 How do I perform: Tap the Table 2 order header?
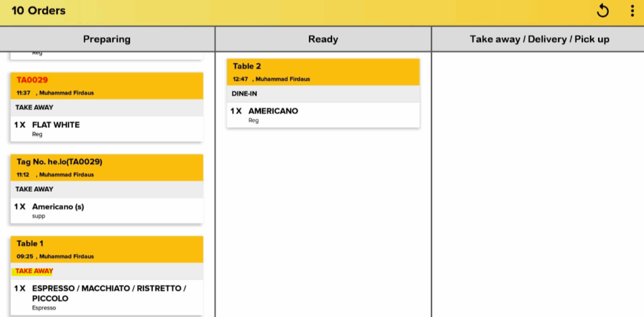323,72
